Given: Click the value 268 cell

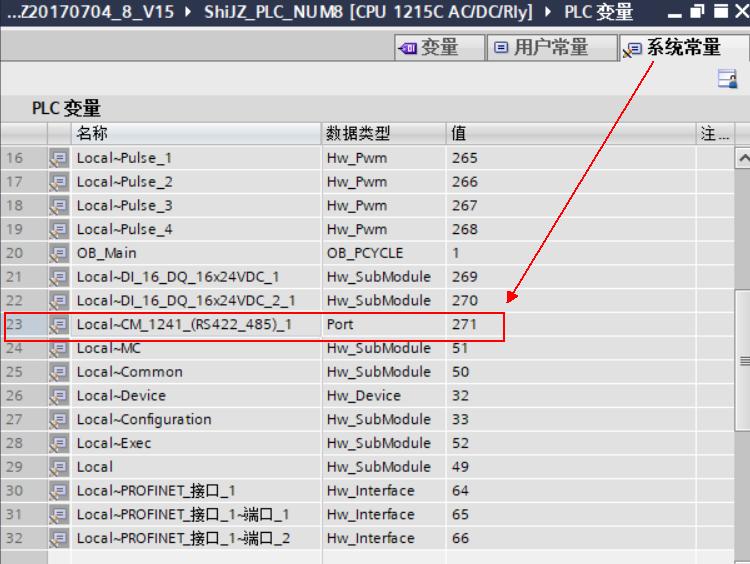Looking at the screenshot, I should click(x=571, y=229).
